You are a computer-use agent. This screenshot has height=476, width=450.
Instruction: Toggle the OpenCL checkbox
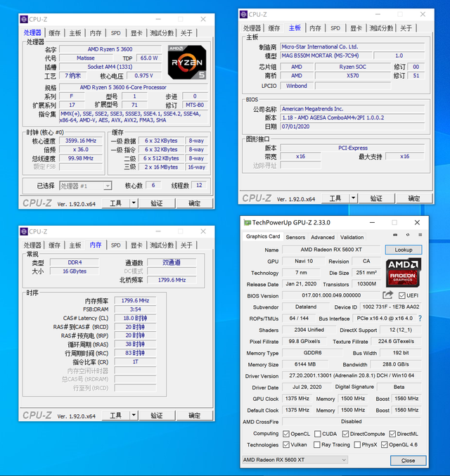click(x=285, y=434)
